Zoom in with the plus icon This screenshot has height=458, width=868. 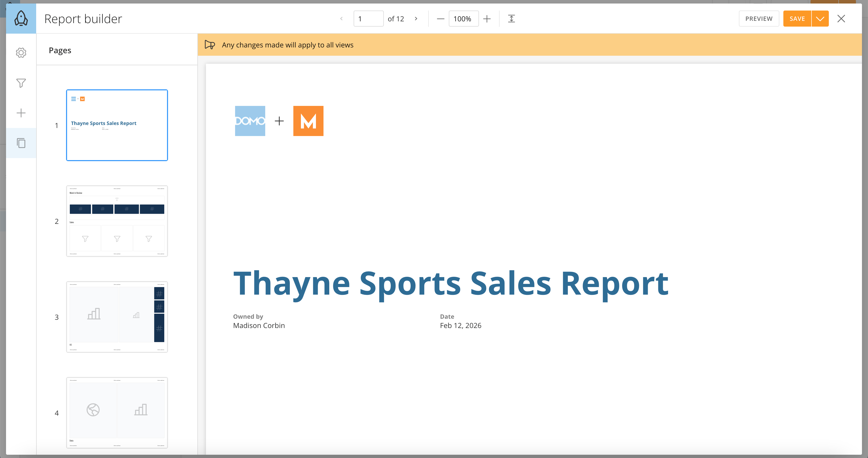click(x=487, y=19)
